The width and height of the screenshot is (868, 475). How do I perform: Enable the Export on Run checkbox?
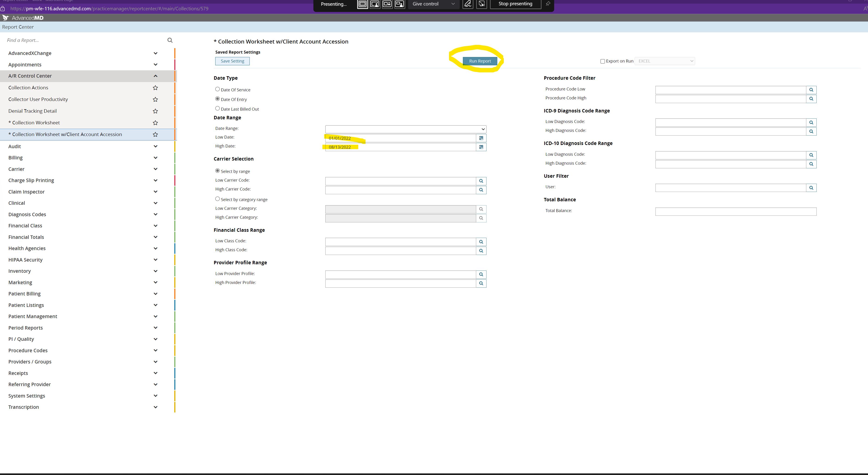click(603, 61)
